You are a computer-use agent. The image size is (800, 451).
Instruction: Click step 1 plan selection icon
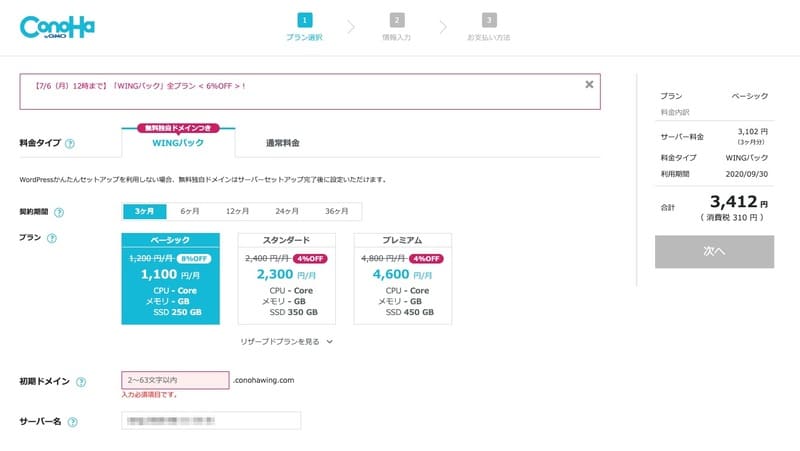pos(305,20)
